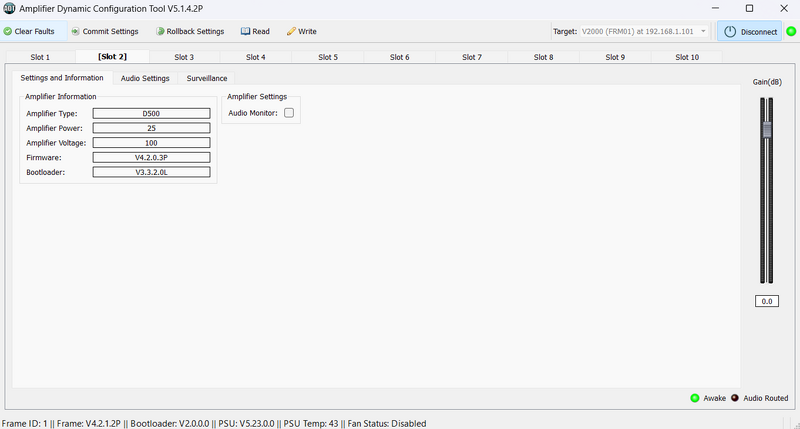800x429 pixels.
Task: Click the Amplifier Type field showing D500
Action: pos(151,113)
